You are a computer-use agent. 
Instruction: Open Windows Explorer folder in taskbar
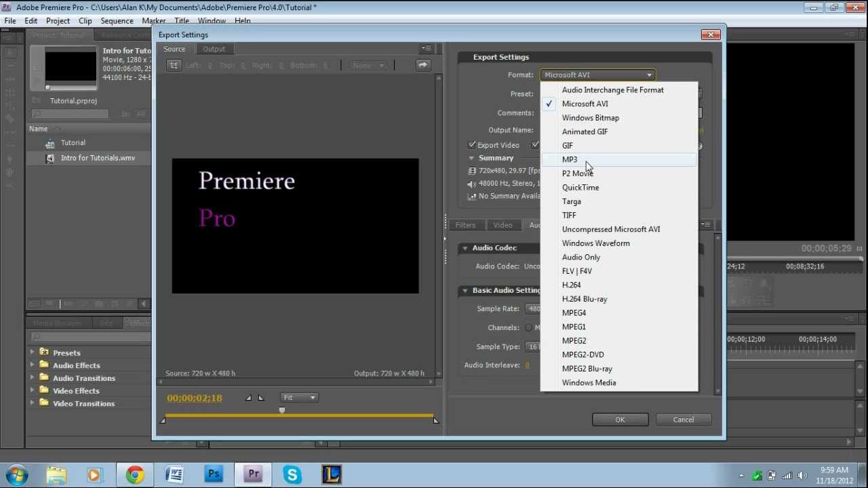point(56,474)
